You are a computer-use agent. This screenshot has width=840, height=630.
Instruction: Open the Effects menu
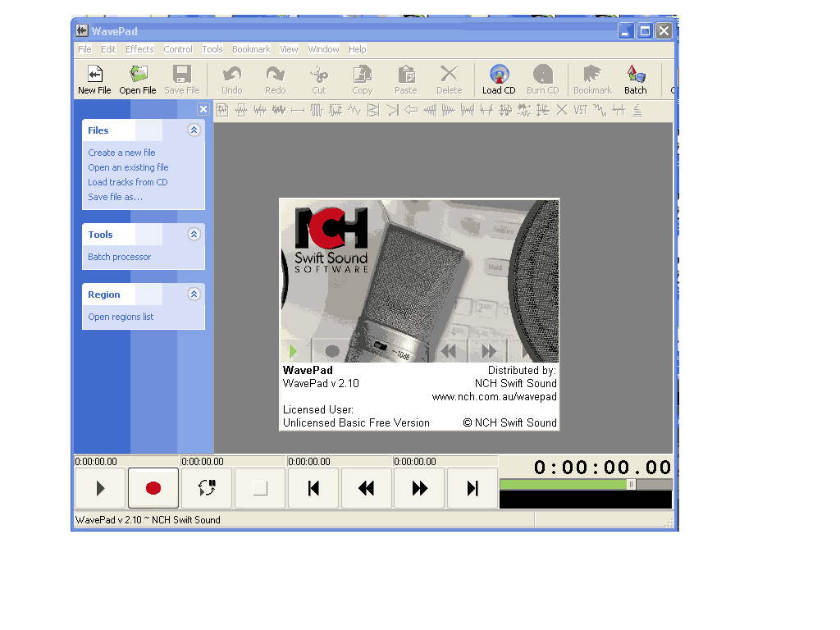point(139,49)
